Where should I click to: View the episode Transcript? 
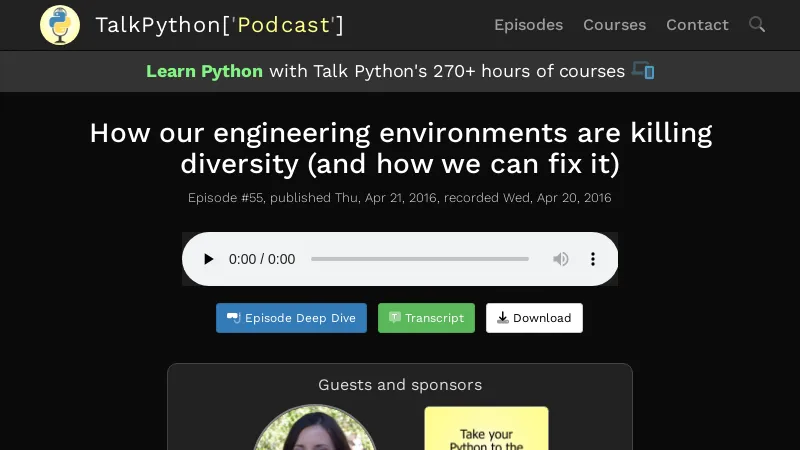pos(426,318)
